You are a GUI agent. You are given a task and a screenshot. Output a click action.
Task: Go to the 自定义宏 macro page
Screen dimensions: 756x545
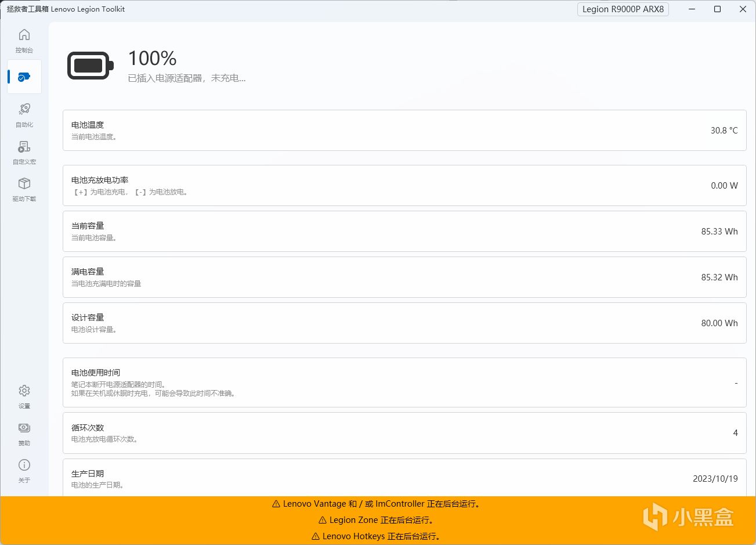(x=24, y=152)
